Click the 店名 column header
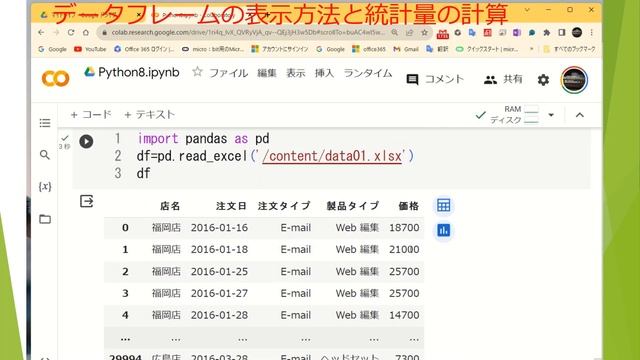 (170, 206)
